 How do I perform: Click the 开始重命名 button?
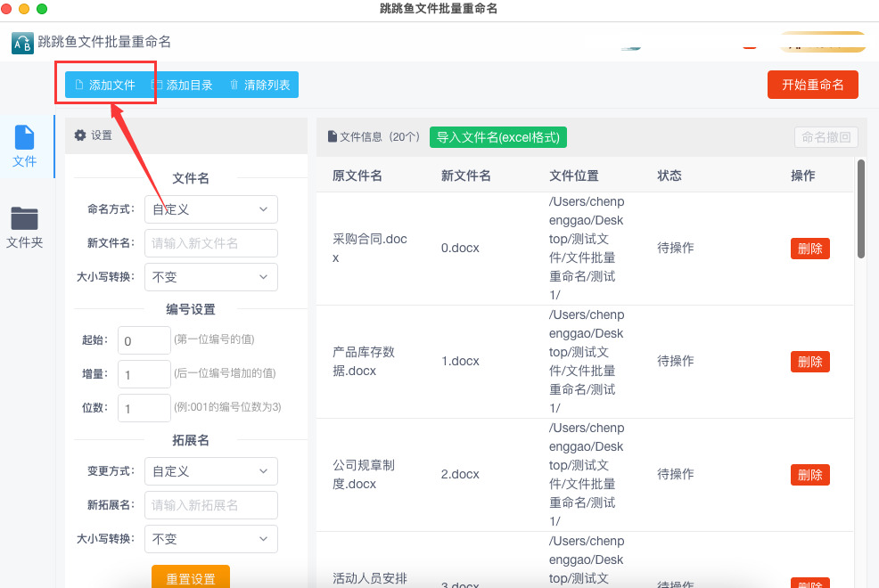click(x=812, y=85)
